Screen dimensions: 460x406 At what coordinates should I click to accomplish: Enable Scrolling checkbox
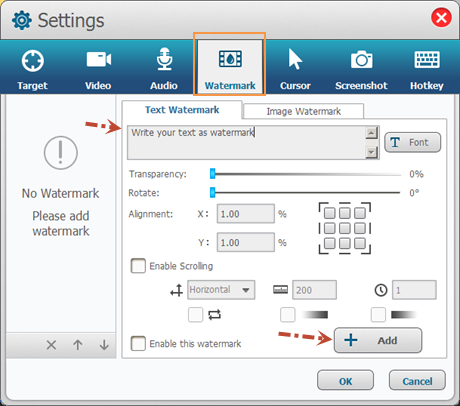click(138, 266)
